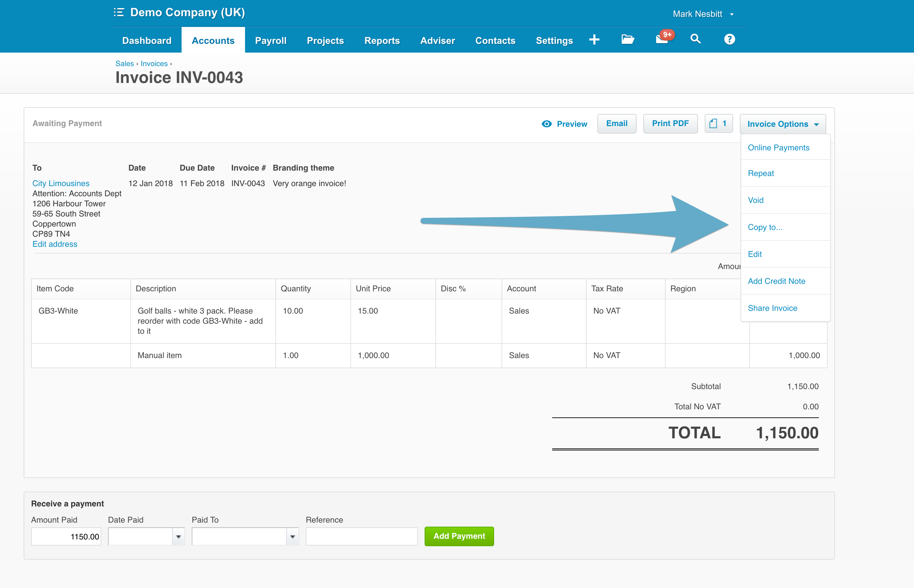914x588 pixels.
Task: Expand the Date Paid dropdown
Action: click(x=178, y=536)
